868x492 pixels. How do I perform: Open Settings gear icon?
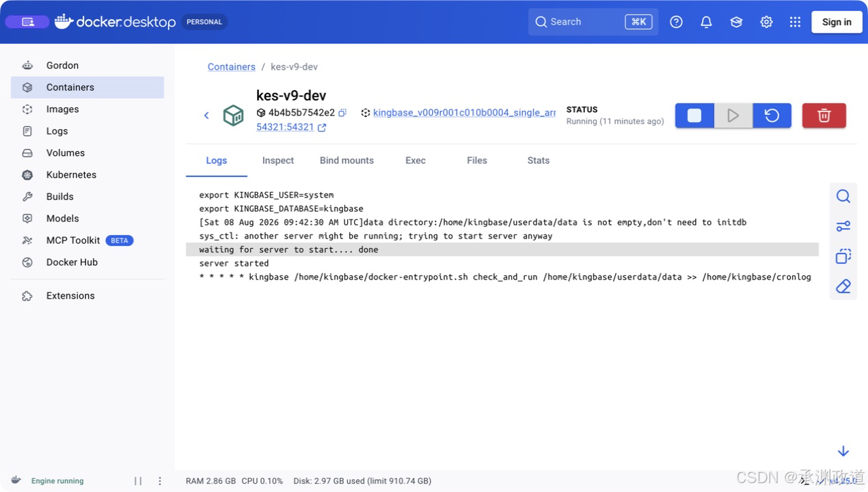(766, 22)
